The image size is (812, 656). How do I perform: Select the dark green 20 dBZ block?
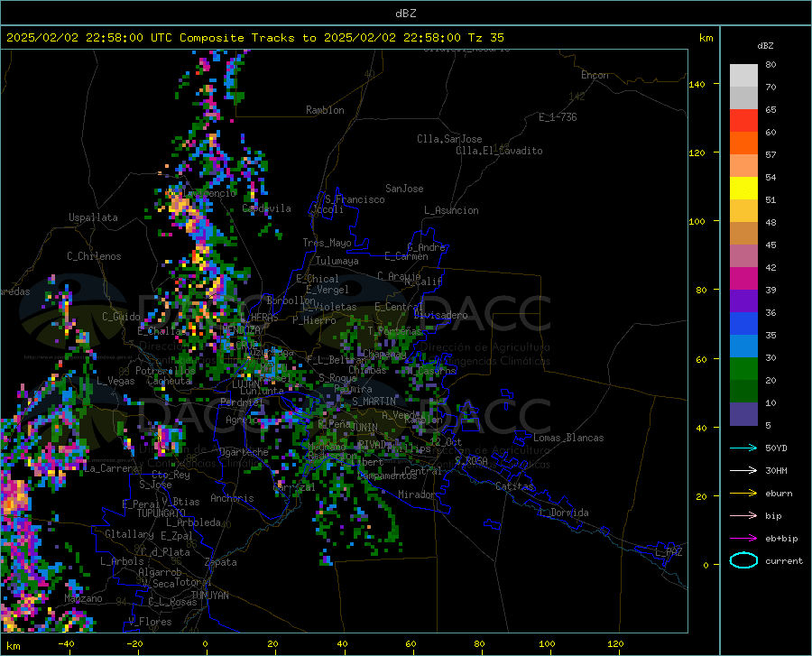pyautogui.click(x=743, y=392)
